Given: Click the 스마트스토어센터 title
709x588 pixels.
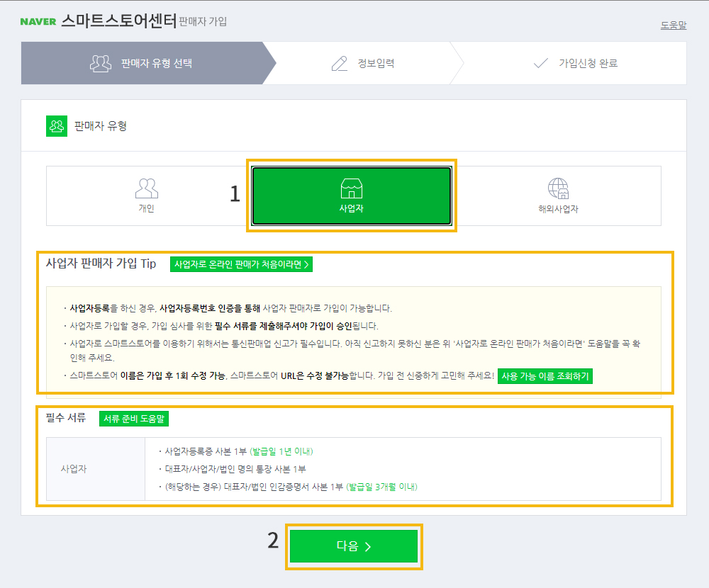Looking at the screenshot, I should 118,21.
